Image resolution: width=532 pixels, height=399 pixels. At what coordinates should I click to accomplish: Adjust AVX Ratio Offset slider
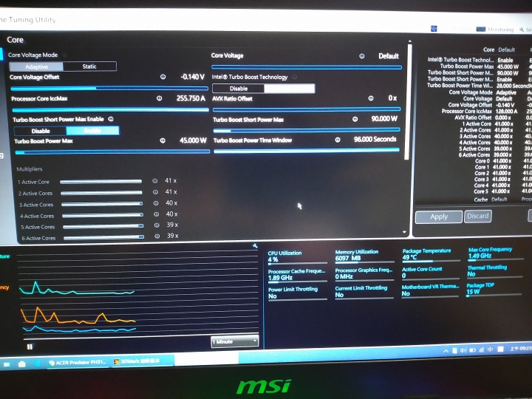[307, 109]
